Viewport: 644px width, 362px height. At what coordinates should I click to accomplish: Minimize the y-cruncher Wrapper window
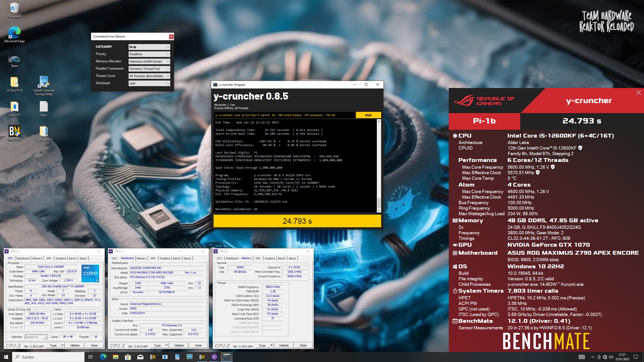pos(355,85)
